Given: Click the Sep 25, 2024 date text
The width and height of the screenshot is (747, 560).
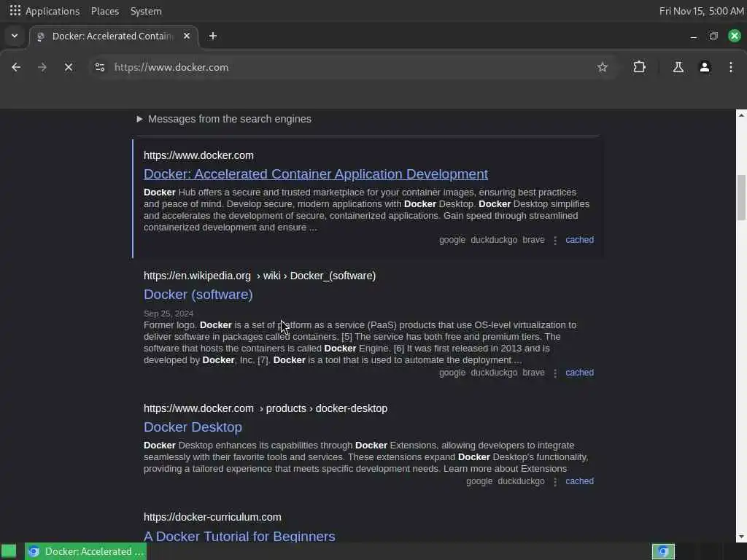Looking at the screenshot, I should click(x=169, y=314).
